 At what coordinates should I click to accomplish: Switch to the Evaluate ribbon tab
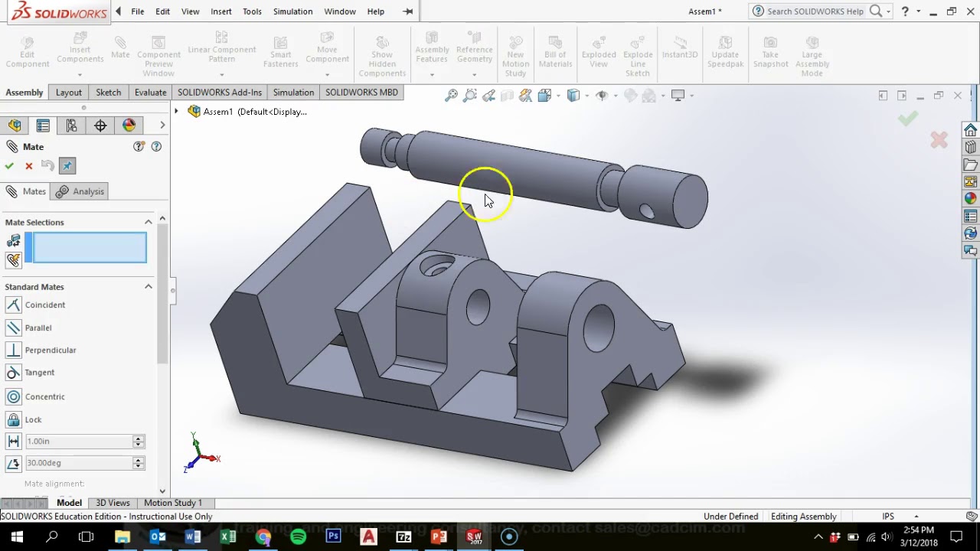[150, 92]
